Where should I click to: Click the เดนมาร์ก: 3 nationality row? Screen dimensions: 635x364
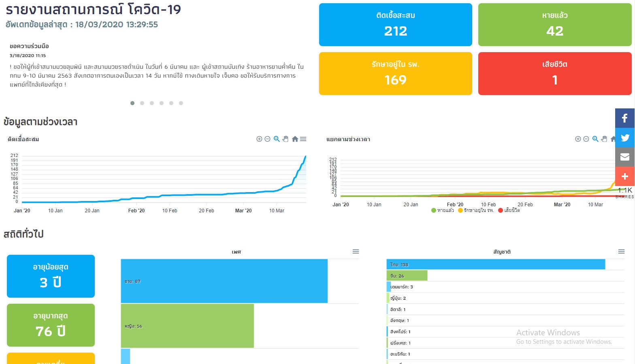click(505, 287)
